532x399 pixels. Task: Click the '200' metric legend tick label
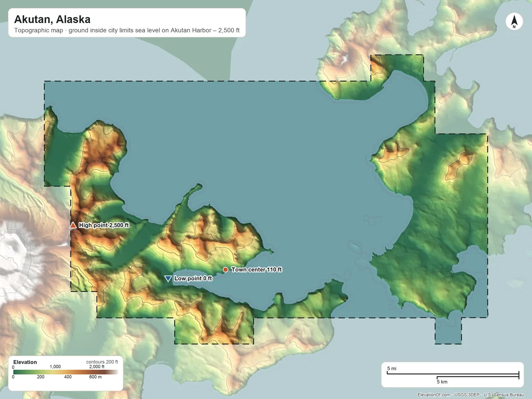point(41,377)
